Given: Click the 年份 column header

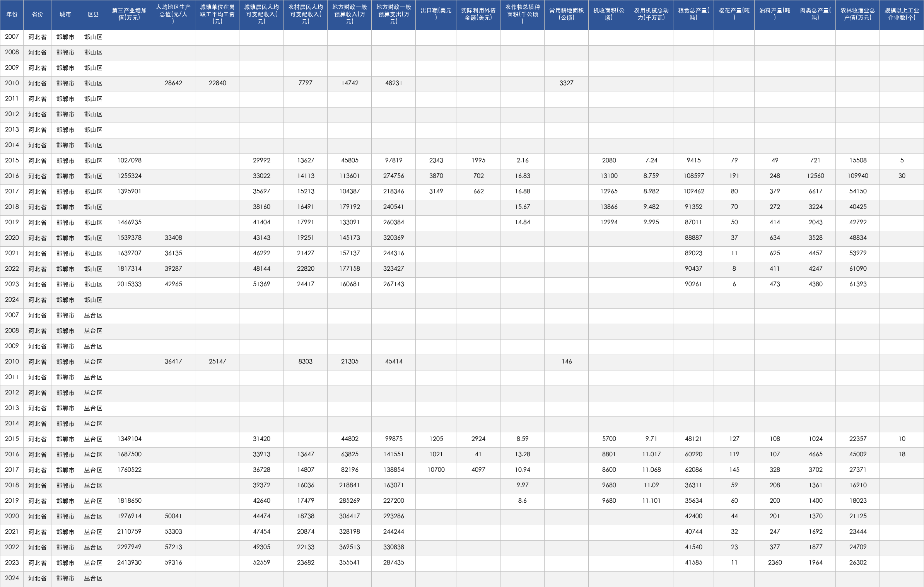Looking at the screenshot, I should (x=12, y=15).
